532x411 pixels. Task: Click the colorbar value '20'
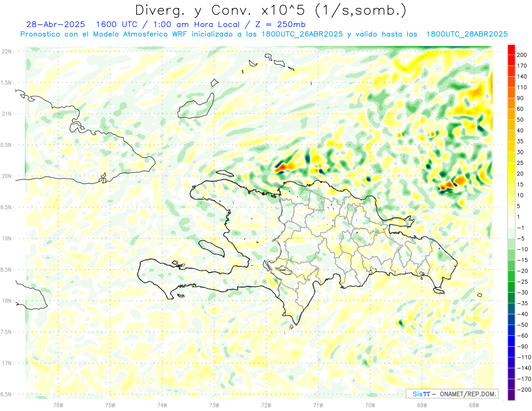click(520, 174)
